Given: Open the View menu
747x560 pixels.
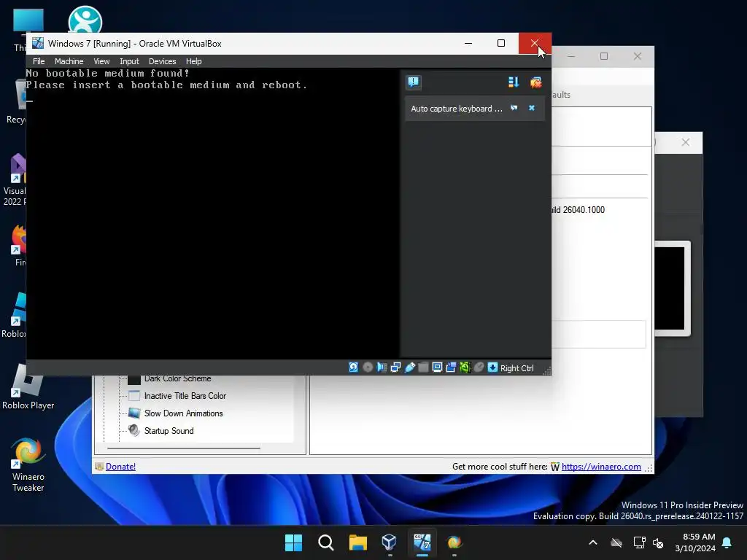Looking at the screenshot, I should point(101,61).
